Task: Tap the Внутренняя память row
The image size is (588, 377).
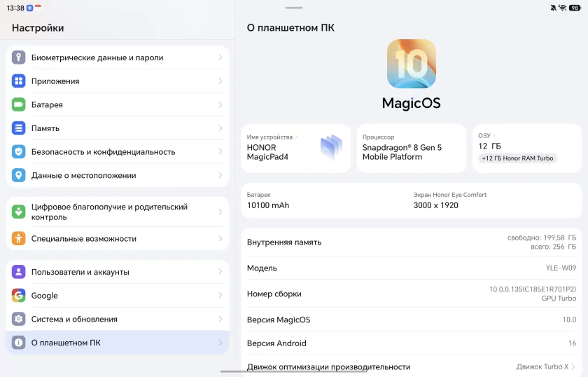Action: [412, 242]
